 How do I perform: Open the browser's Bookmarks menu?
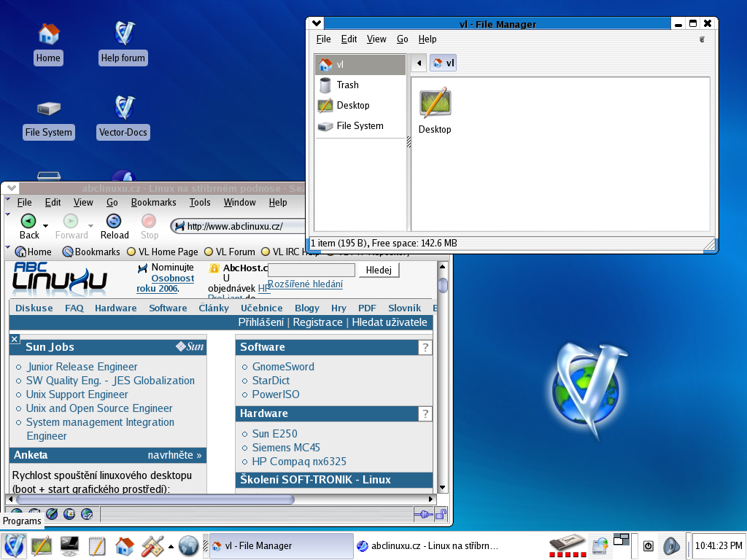[153, 203]
